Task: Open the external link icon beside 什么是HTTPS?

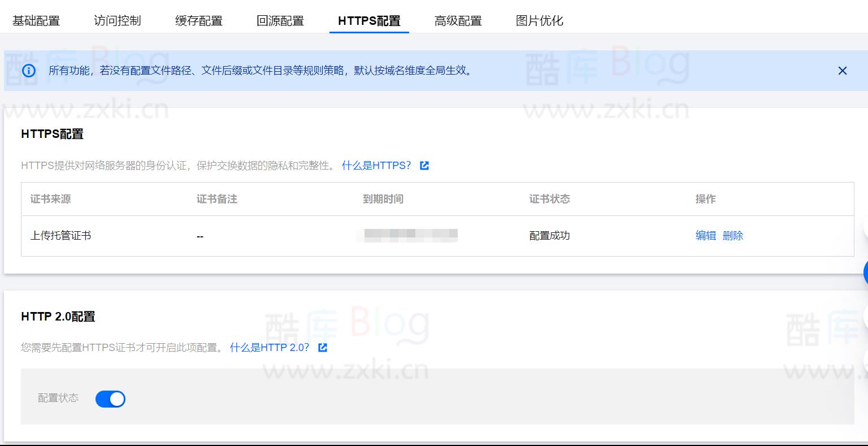Action: point(424,165)
